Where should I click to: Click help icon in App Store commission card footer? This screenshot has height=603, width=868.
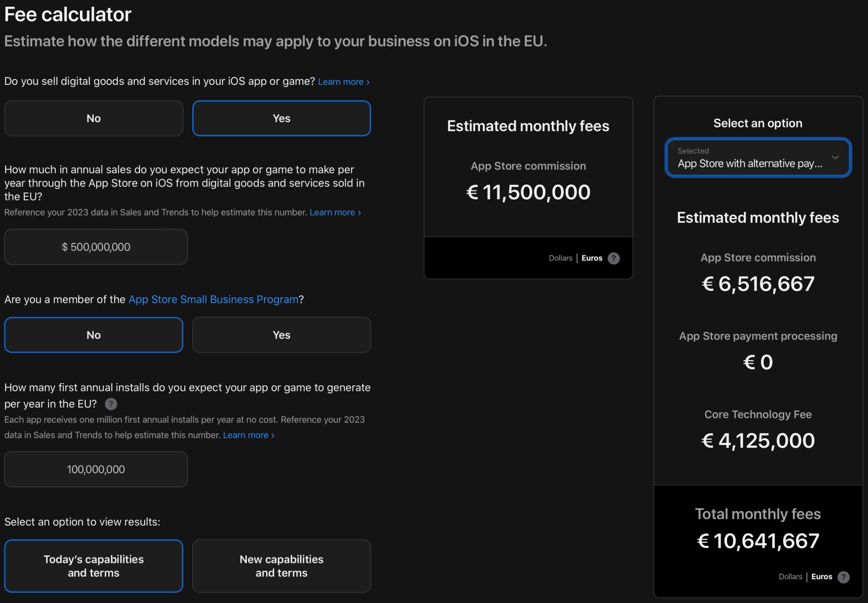click(613, 259)
